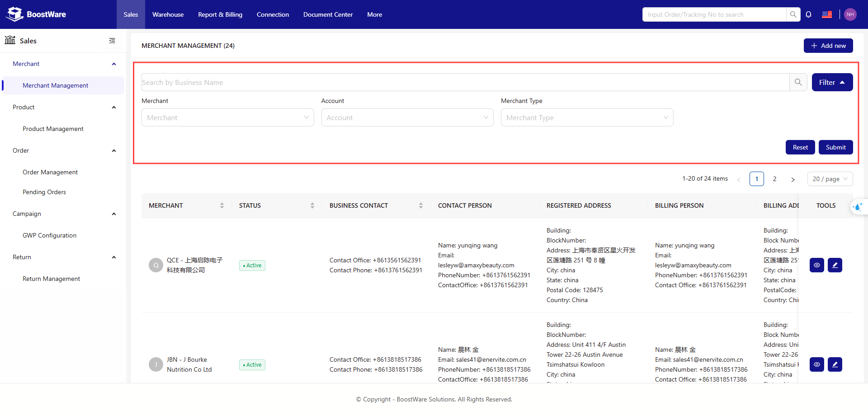Click the CONTACT PERSON column header
The width and height of the screenshot is (868, 415).
tap(465, 205)
